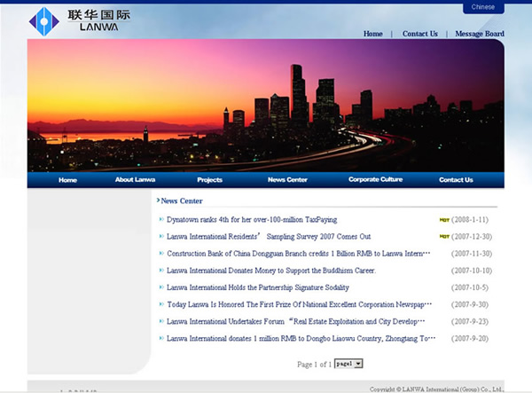Open the Donates Money to Buddhism Career article
The width and height of the screenshot is (532, 393).
271,271
